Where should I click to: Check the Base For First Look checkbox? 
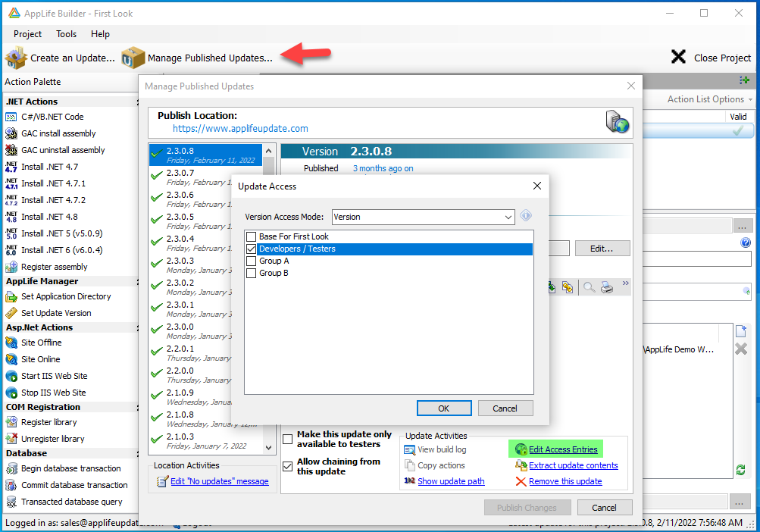coord(251,236)
